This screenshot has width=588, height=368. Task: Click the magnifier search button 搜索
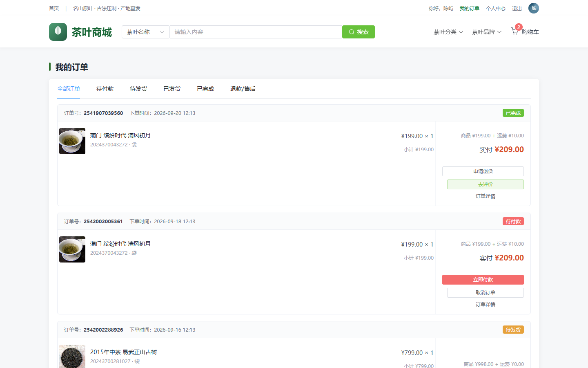(x=359, y=32)
